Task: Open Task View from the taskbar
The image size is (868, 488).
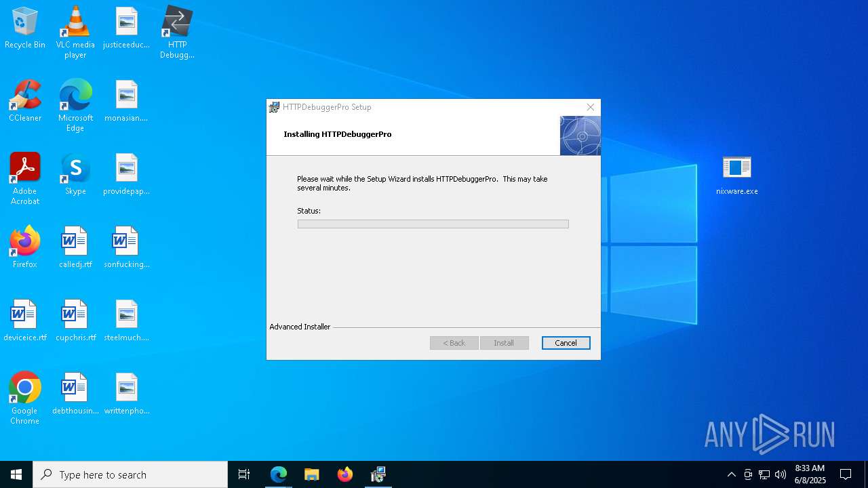Action: click(244, 474)
